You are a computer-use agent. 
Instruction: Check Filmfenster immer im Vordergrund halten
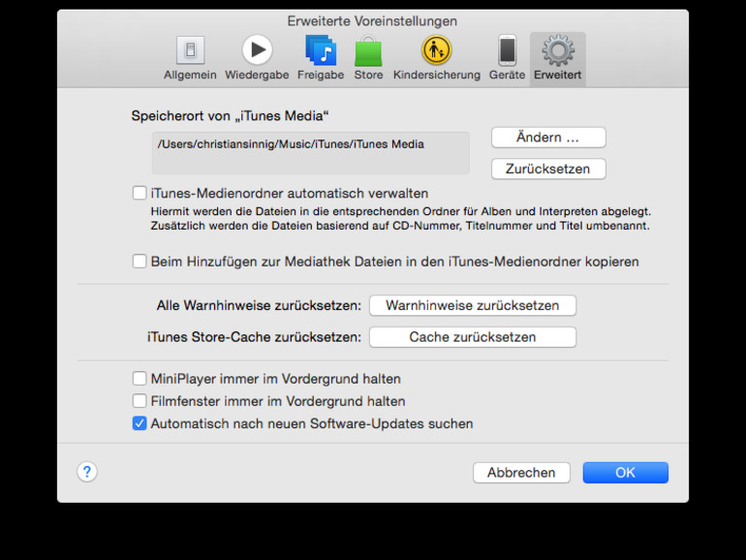[140, 401]
